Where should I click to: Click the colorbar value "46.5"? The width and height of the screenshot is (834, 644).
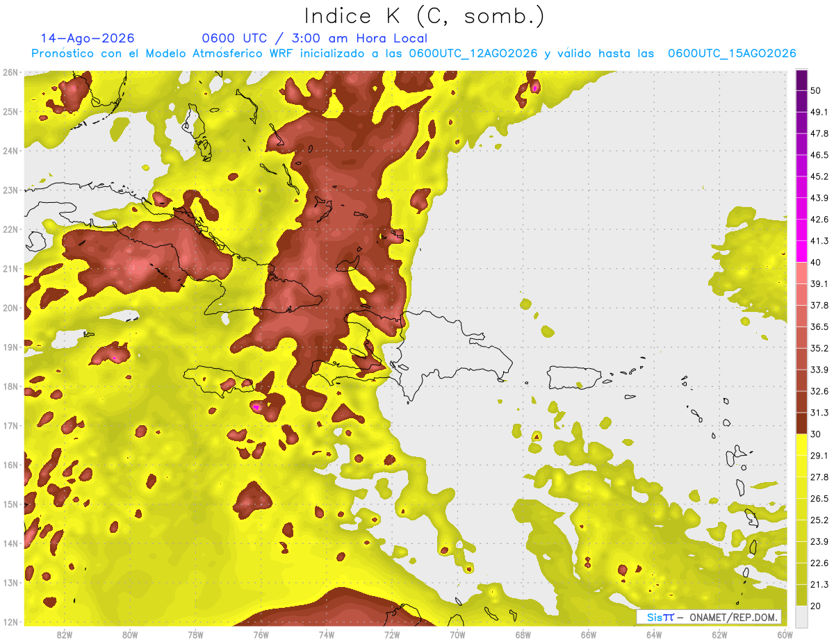pyautogui.click(x=819, y=155)
